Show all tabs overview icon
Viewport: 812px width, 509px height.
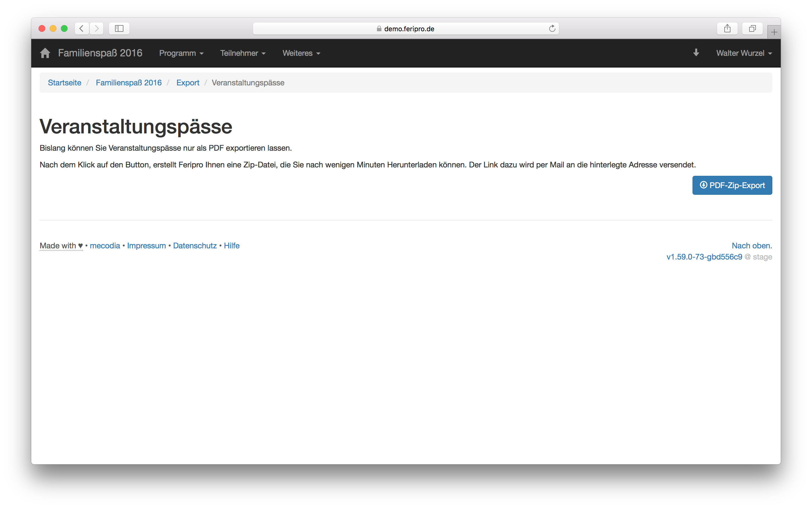point(752,29)
